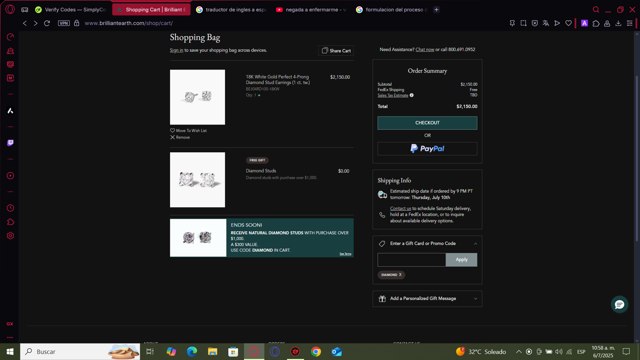
Task: Open the free gift Diamond Studs thumbnail
Action: [x=197, y=180]
